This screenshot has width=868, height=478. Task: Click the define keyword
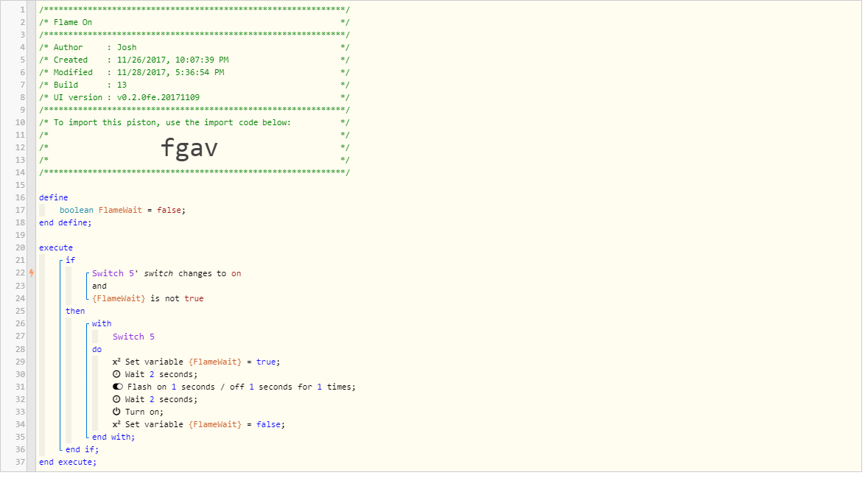[x=54, y=197]
